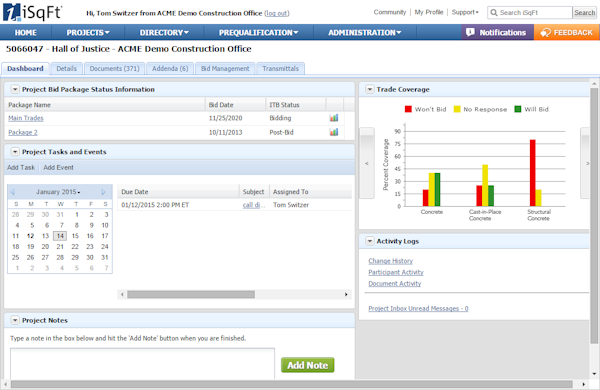
Task: Open Package 2 coverage chart icon
Action: point(334,132)
